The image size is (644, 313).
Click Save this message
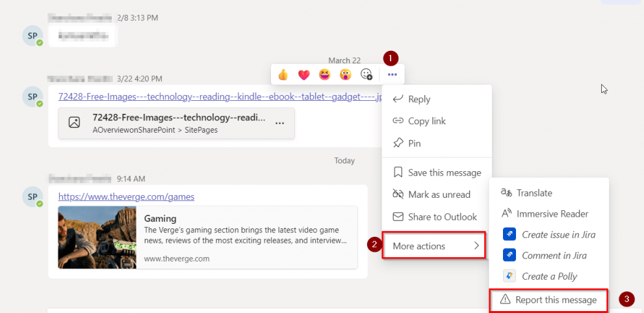pyautogui.click(x=444, y=172)
